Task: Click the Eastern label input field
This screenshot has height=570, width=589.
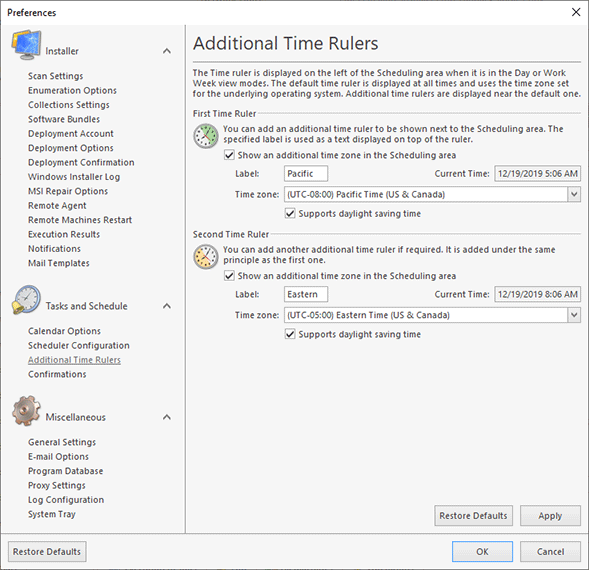Action: pos(306,294)
